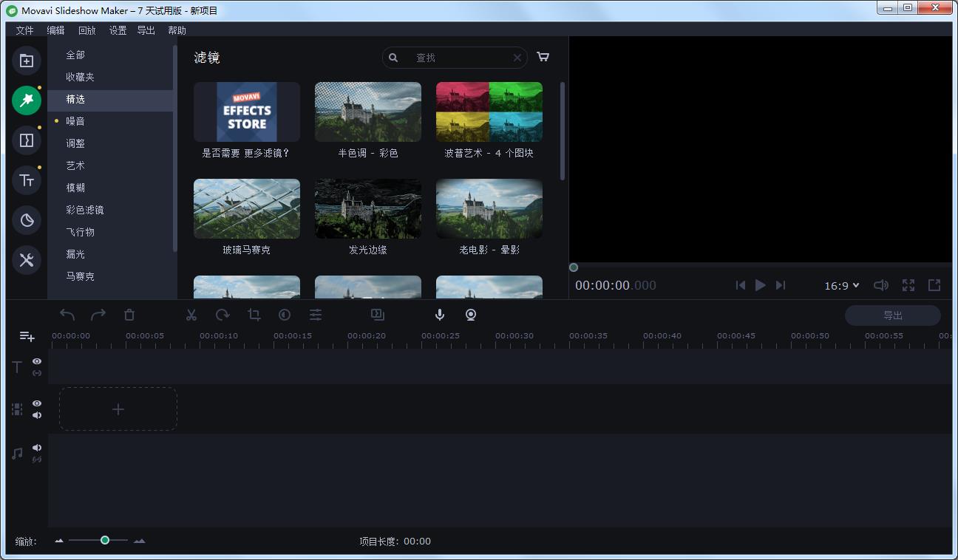The image size is (958, 560).
Task: Open the titles panel icon
Action: [27, 180]
